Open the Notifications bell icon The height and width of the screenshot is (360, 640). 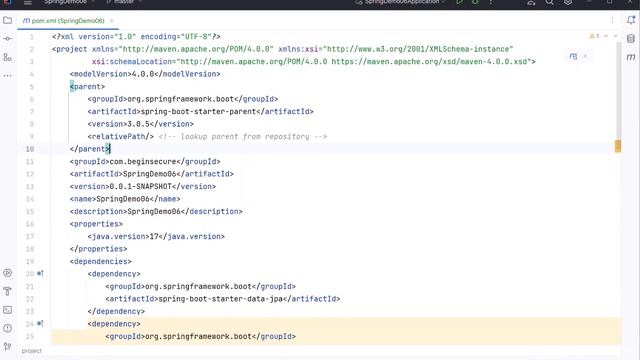pyautogui.click(x=631, y=20)
